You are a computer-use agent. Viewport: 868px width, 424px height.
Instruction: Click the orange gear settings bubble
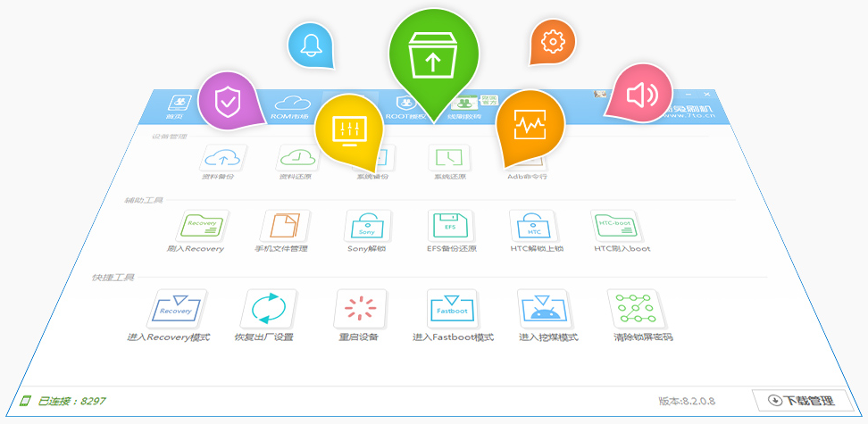pos(553,40)
